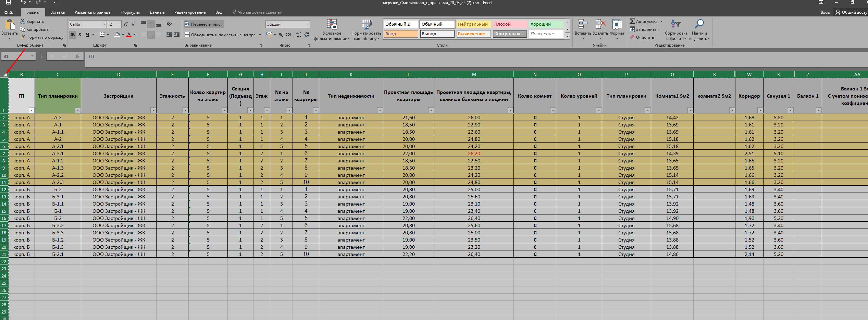
Task: Click the Save icon in the title bar
Action: 9,2
